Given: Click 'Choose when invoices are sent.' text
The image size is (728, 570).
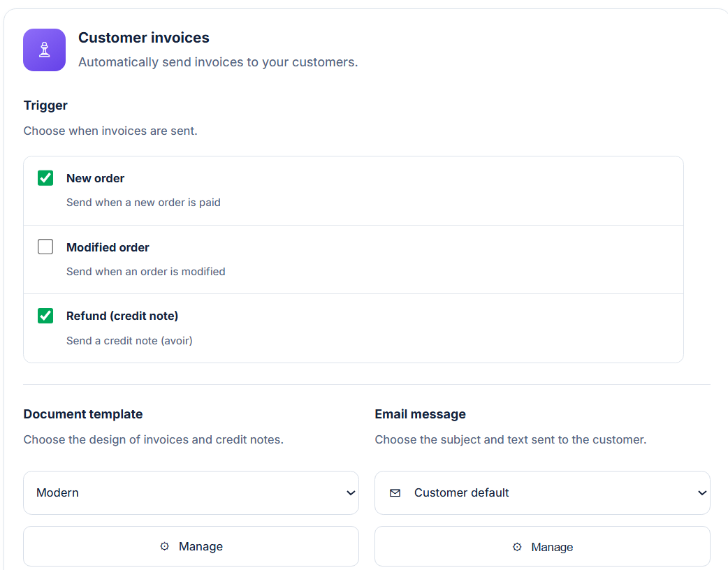Looking at the screenshot, I should (x=110, y=131).
